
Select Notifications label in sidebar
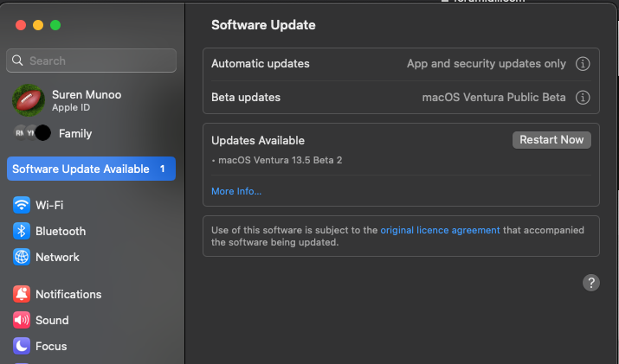click(x=68, y=294)
